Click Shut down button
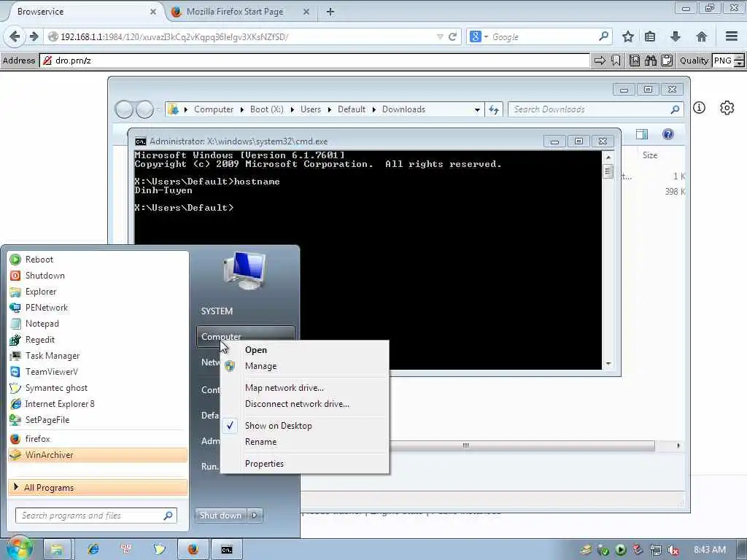 pyautogui.click(x=220, y=516)
